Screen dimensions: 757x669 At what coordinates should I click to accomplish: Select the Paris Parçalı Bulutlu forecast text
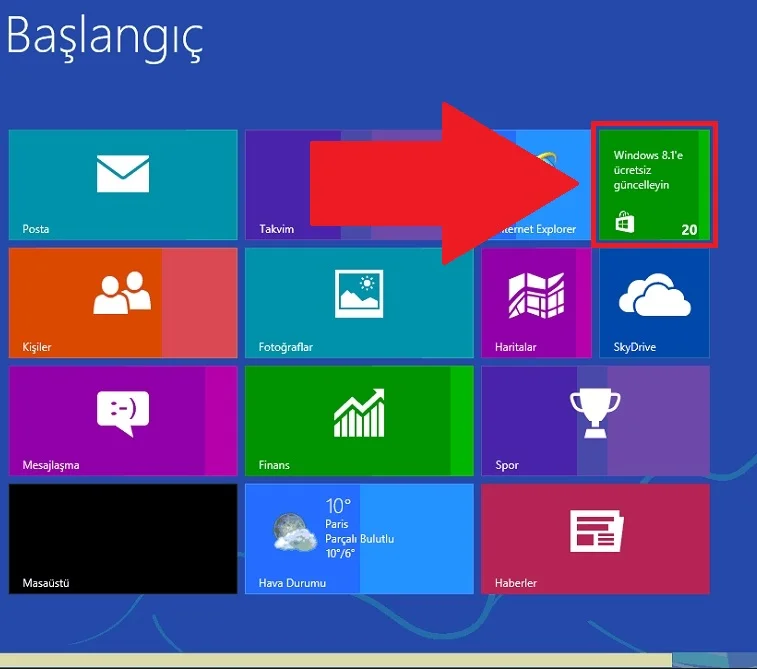(x=359, y=538)
